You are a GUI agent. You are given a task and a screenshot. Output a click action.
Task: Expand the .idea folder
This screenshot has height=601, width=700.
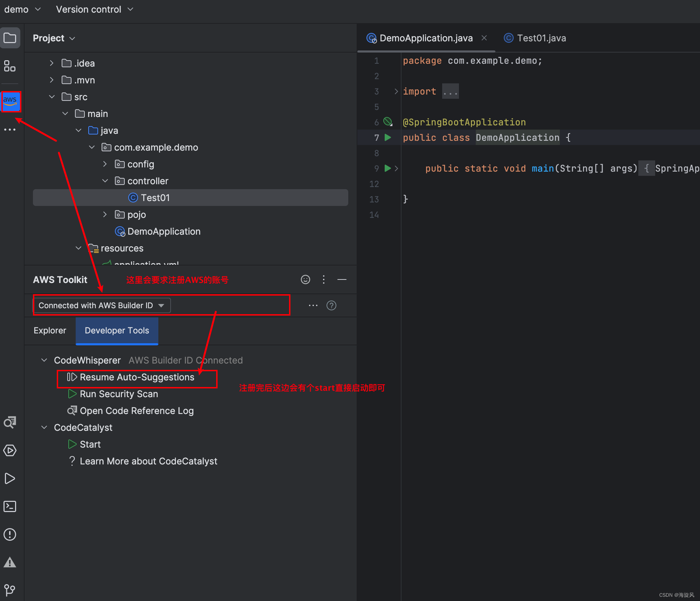52,63
